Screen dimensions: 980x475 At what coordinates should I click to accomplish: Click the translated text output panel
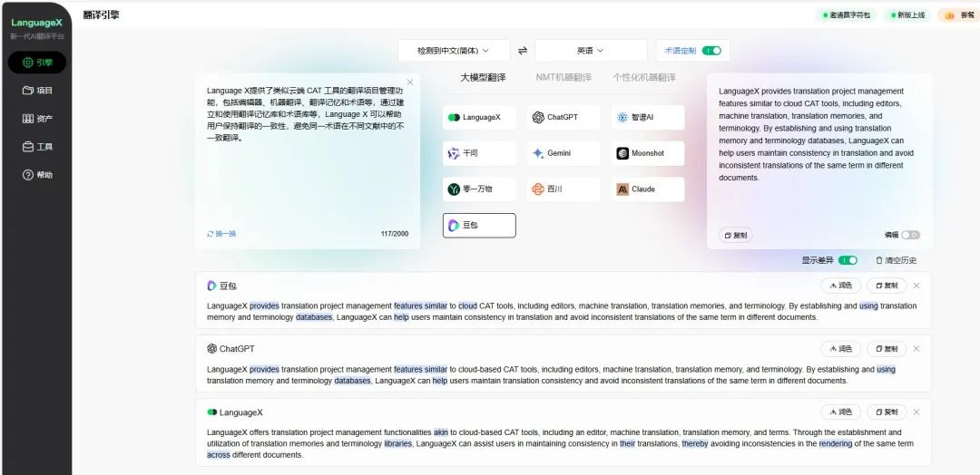coord(818,161)
